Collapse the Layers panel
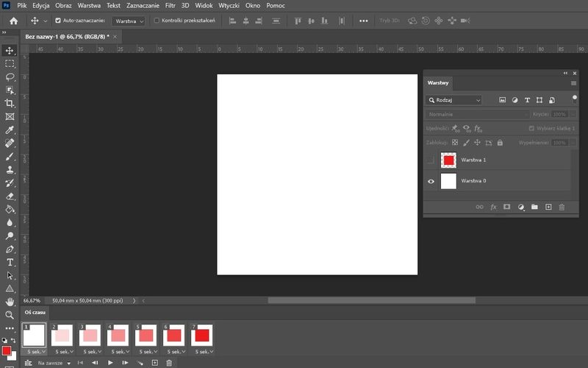 click(x=565, y=73)
